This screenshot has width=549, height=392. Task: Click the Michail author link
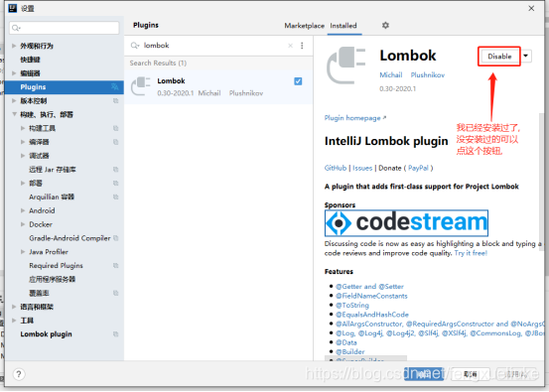(x=391, y=74)
